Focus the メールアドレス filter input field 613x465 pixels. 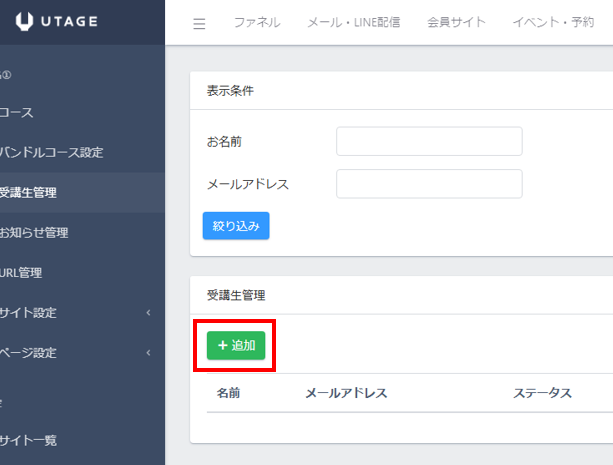pyautogui.click(x=429, y=185)
